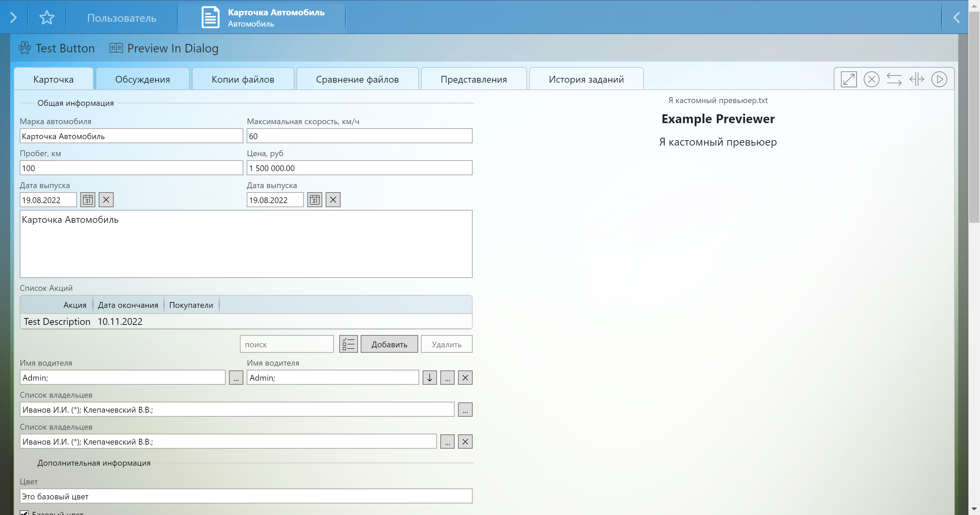Click the split divider arrows icon
The image size is (980, 515).
click(917, 80)
